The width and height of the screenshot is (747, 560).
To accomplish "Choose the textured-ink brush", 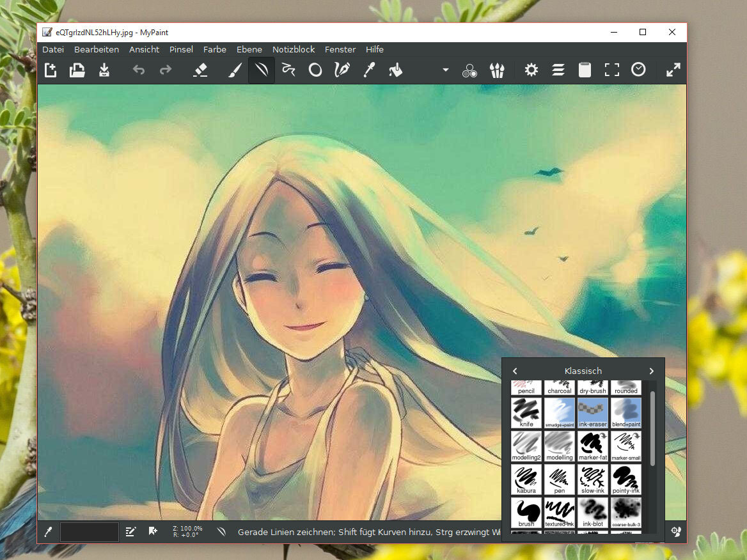I will click(560, 513).
